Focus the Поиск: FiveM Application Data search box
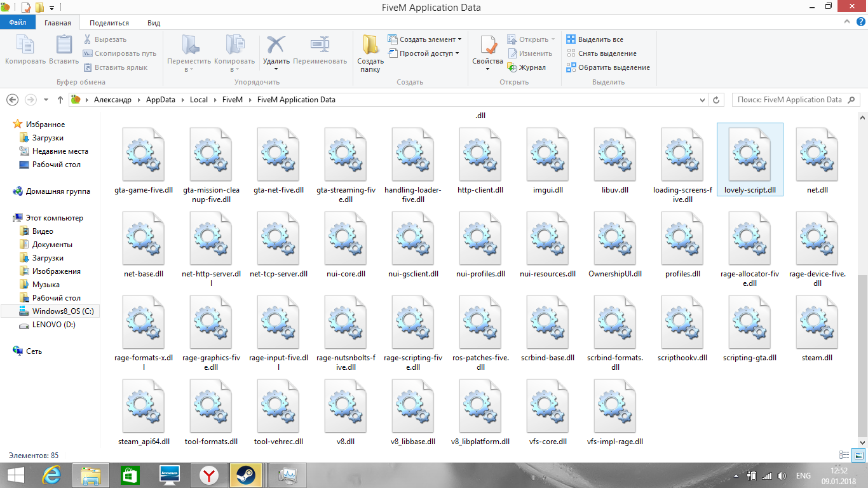The image size is (868, 488). [x=796, y=100]
